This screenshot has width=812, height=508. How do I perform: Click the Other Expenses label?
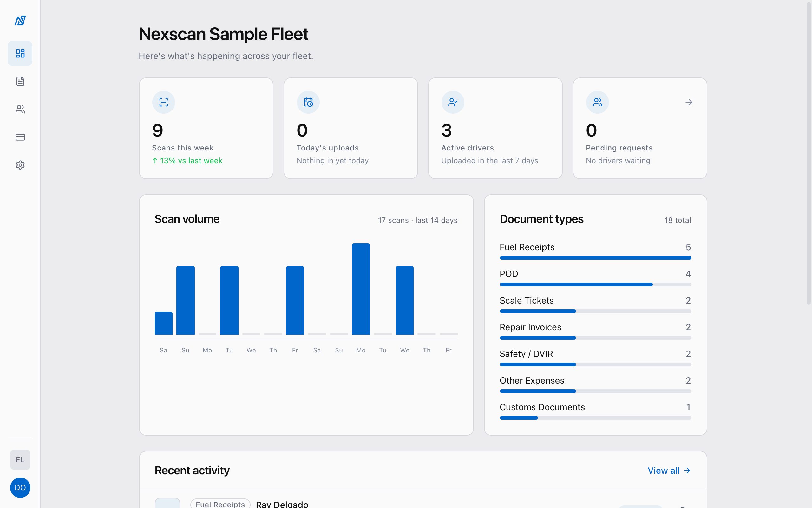(532, 380)
